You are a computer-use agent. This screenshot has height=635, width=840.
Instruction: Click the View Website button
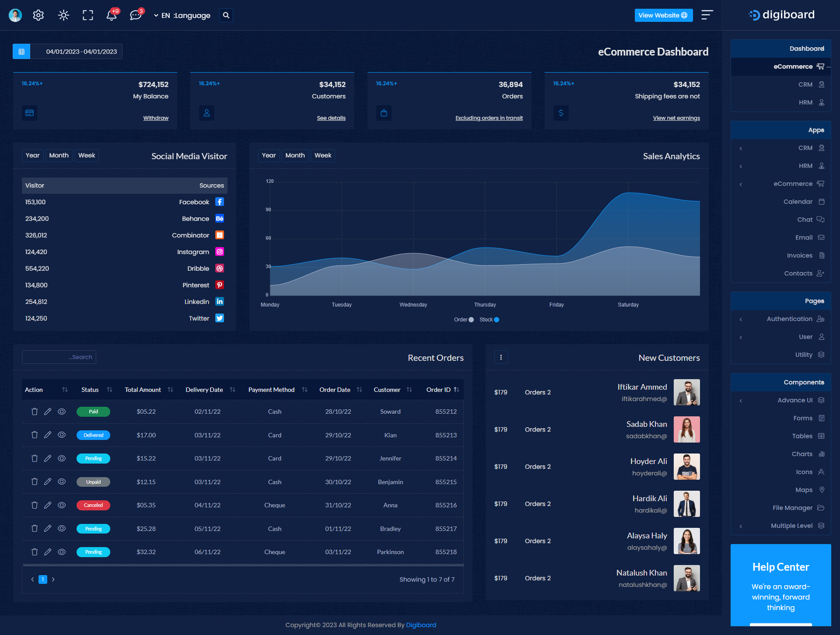[x=663, y=15]
